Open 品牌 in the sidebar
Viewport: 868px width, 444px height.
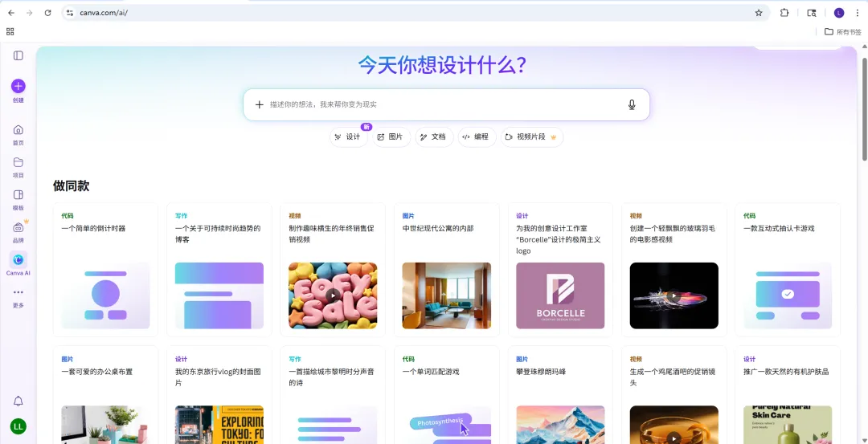tap(18, 232)
